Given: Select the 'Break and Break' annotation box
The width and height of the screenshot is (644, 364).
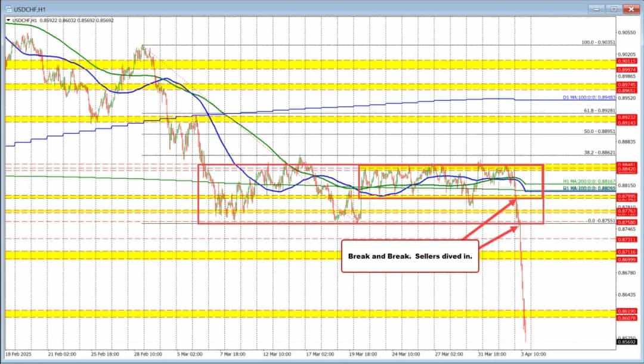Looking at the screenshot, I should coord(410,255).
